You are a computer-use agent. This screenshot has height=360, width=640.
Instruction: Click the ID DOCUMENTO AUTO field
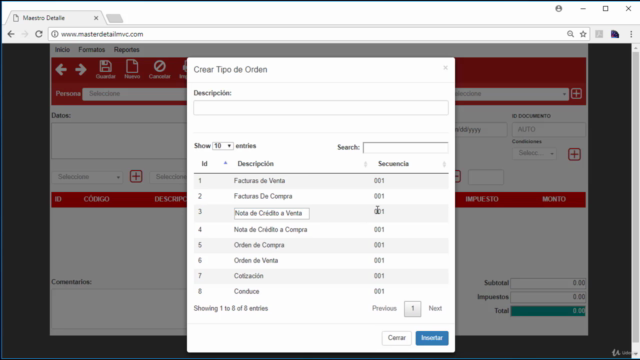[x=548, y=129]
